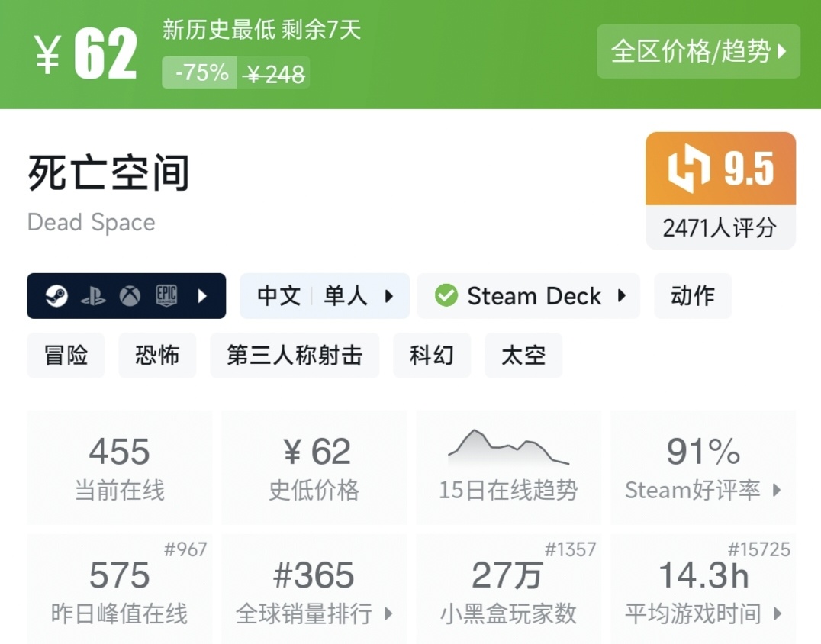
Task: Expand the platform list arrow
Action: pos(202,296)
